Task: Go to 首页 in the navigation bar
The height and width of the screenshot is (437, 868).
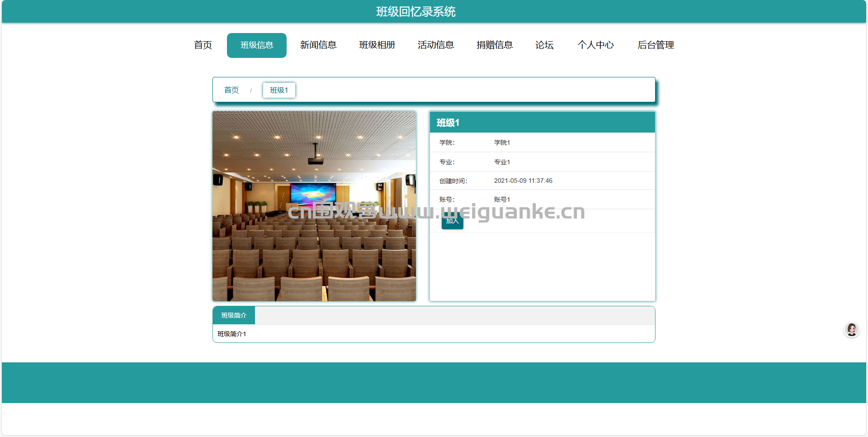Action: point(203,45)
